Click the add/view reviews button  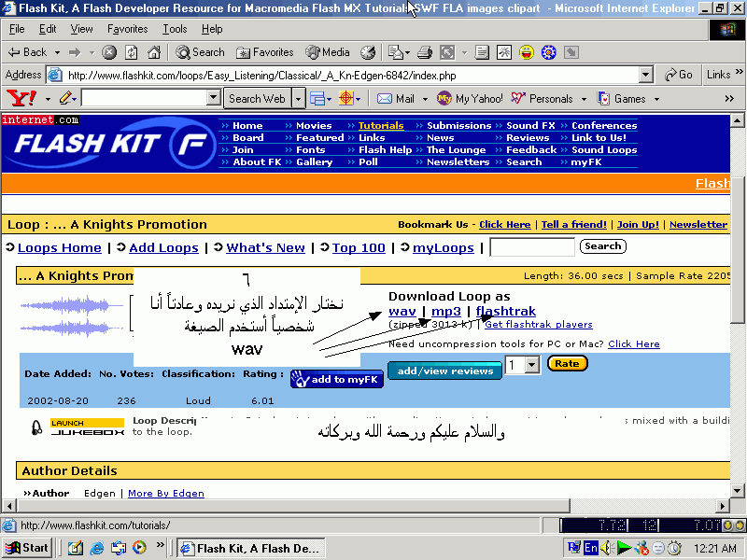pyautogui.click(x=445, y=371)
